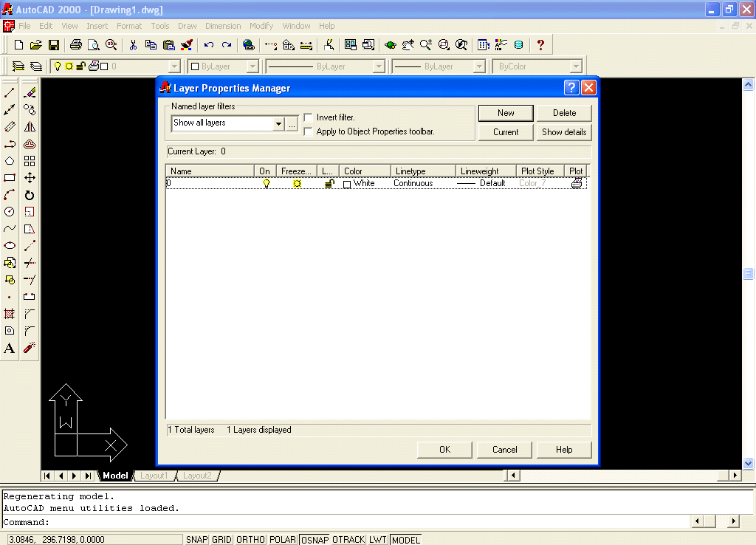Click the Undo arrow icon
Image resolution: width=756 pixels, height=545 pixels.
point(209,45)
